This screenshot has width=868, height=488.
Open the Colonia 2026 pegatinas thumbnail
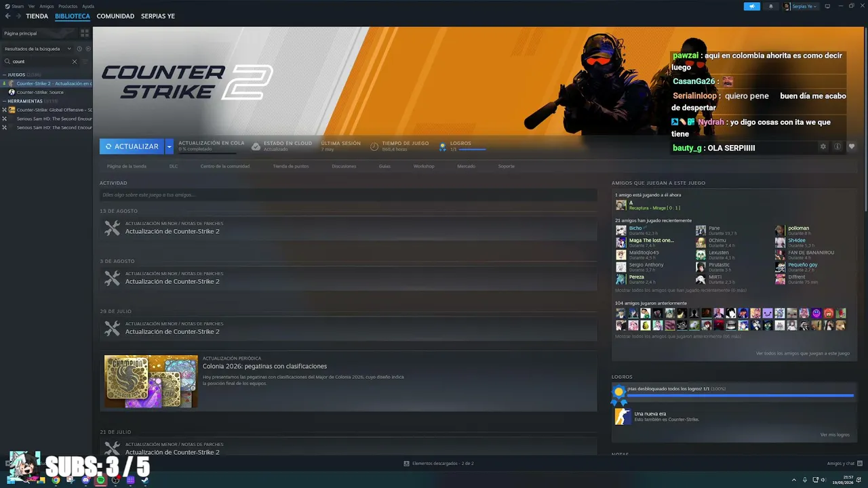click(151, 381)
